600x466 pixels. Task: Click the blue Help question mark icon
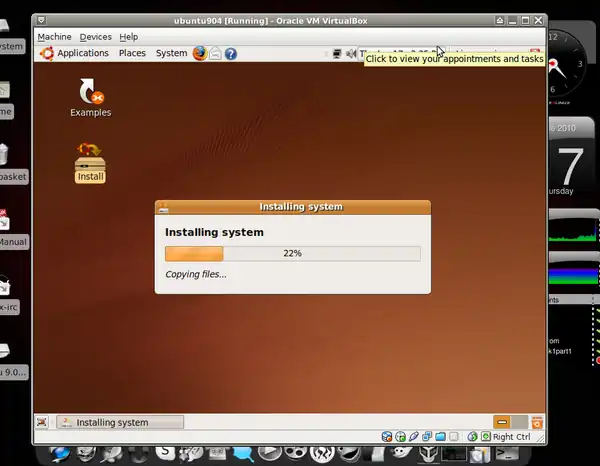[x=230, y=53]
